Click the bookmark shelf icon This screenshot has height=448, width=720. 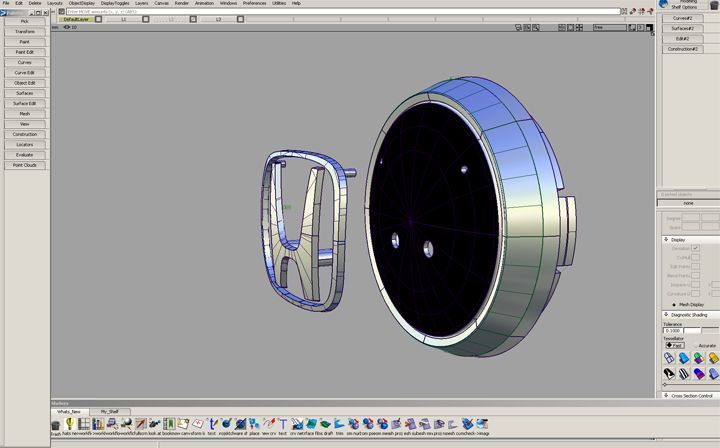(169, 424)
